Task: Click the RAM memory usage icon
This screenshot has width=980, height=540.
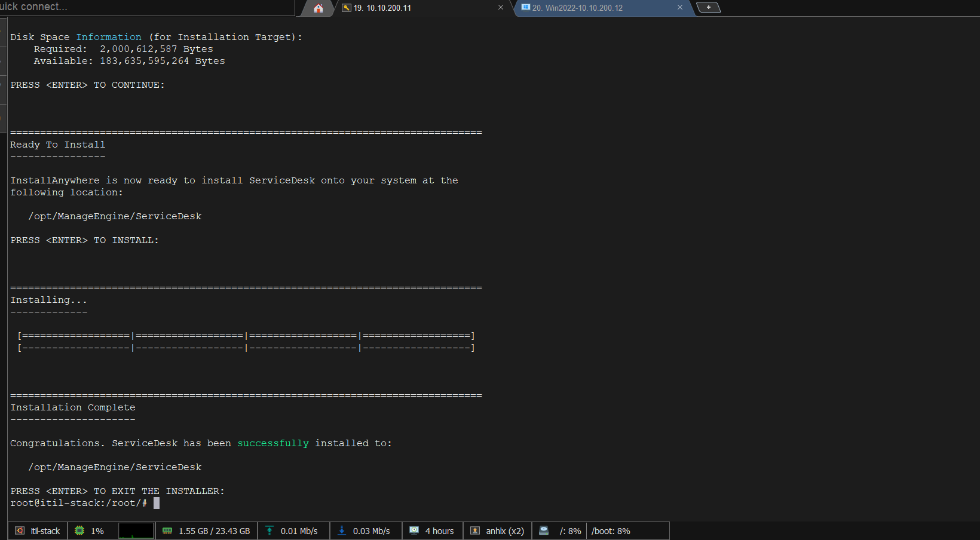Action: coord(167,530)
